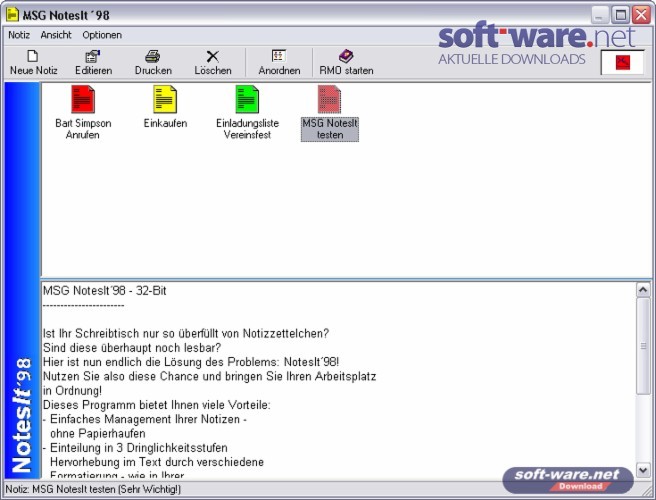Arrange notes with Anordnen icon
The image size is (656, 500).
click(x=279, y=63)
